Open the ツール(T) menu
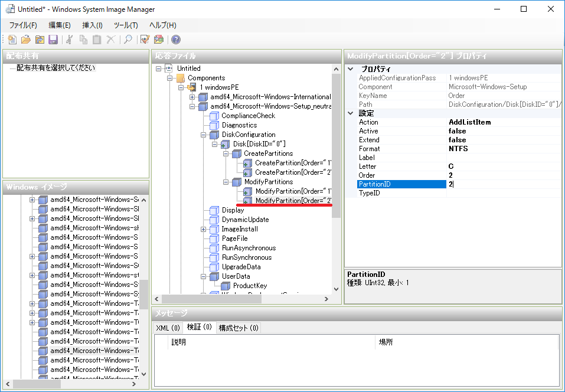The height and width of the screenshot is (392, 565). point(126,25)
